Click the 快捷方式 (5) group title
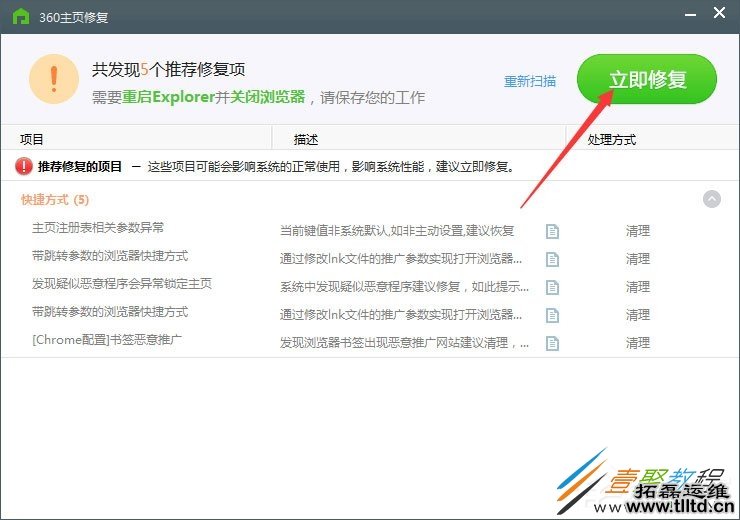The image size is (740, 520). (x=55, y=200)
